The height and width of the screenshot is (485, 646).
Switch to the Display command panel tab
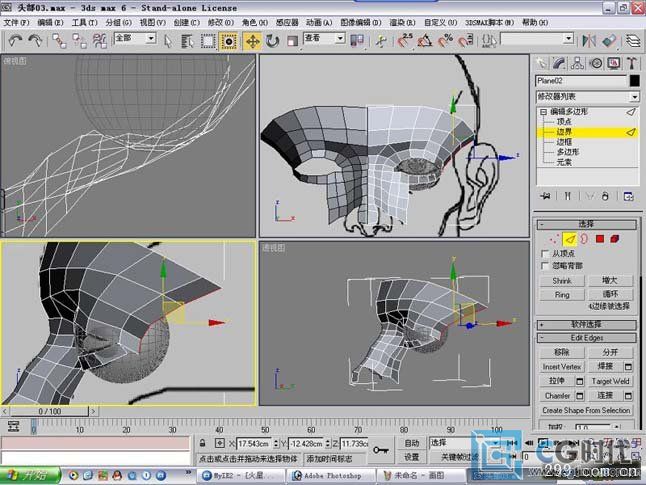[x=614, y=63]
